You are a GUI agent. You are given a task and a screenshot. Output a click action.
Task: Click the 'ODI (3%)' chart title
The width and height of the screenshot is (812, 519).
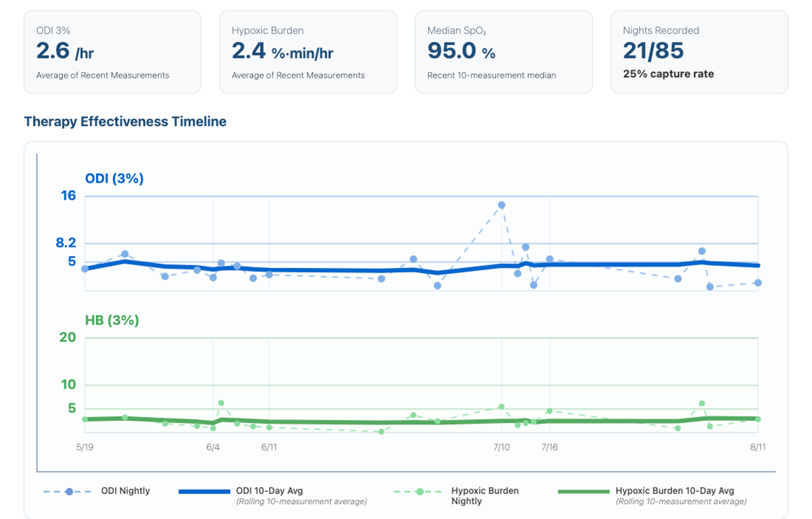pyautogui.click(x=114, y=179)
